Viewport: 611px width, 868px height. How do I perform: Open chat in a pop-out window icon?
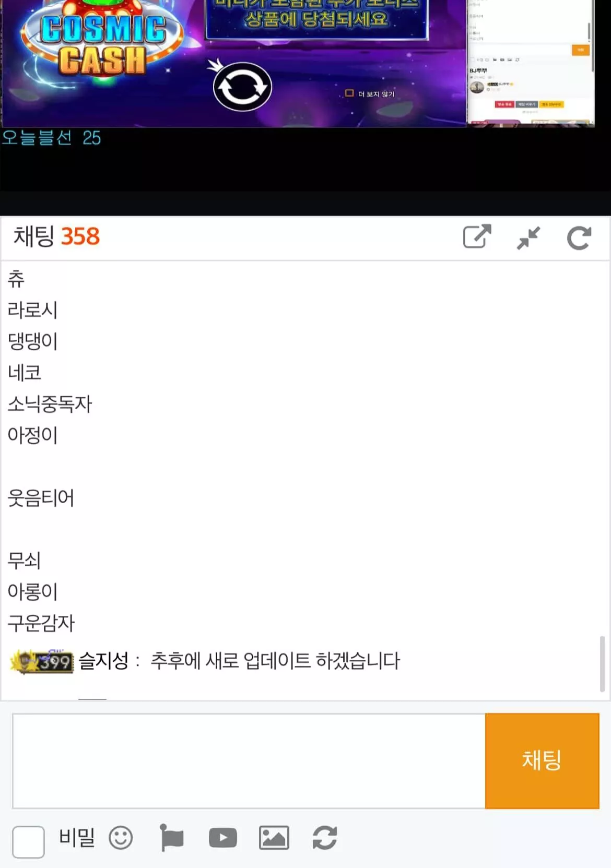pos(477,237)
